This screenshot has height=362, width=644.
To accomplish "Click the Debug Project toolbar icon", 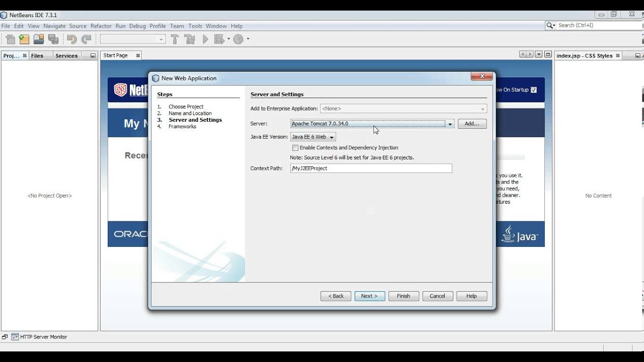I will (x=219, y=39).
